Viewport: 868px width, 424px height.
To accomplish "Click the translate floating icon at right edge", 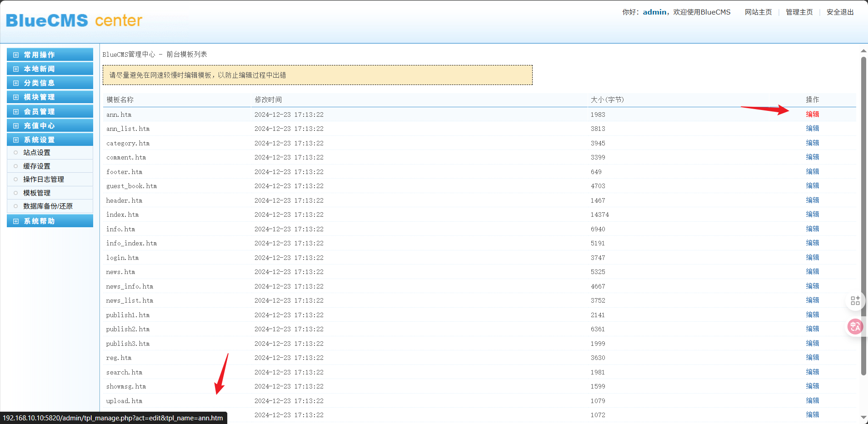I will [x=855, y=326].
